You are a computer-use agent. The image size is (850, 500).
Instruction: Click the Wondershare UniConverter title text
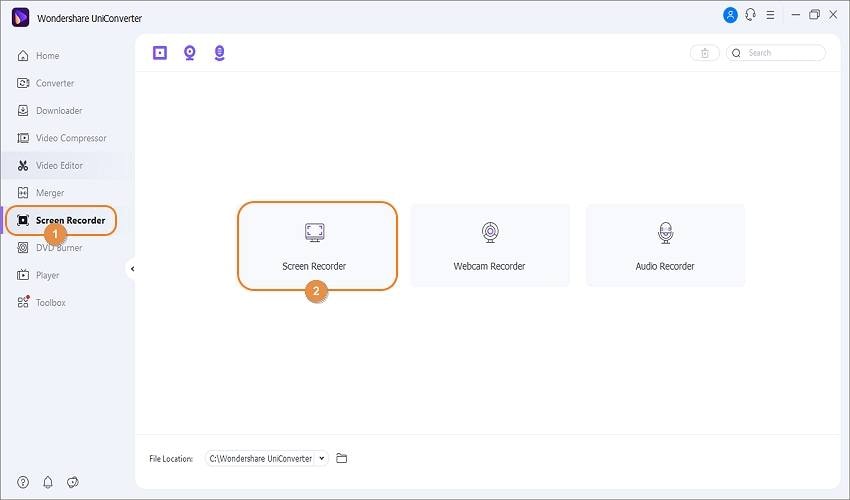89,18
